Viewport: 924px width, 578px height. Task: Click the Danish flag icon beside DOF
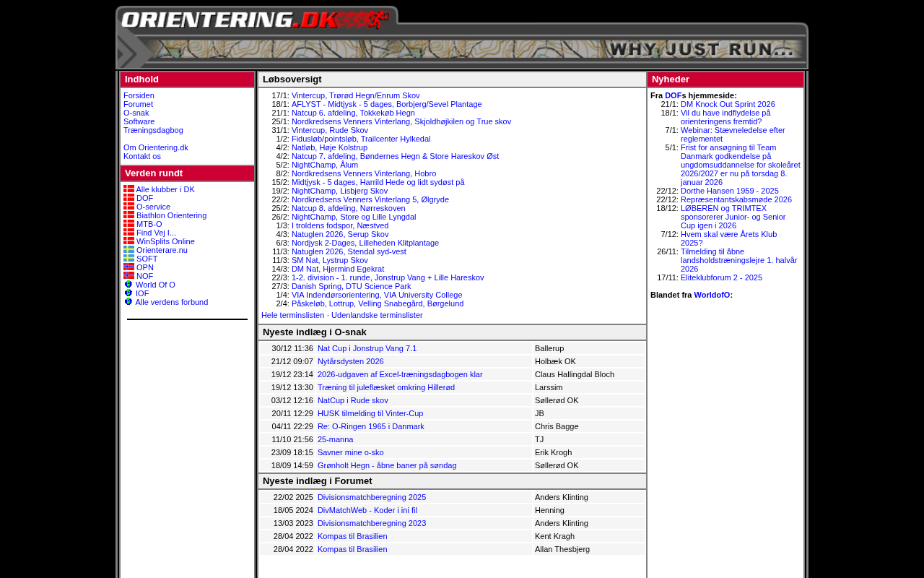[128, 198]
